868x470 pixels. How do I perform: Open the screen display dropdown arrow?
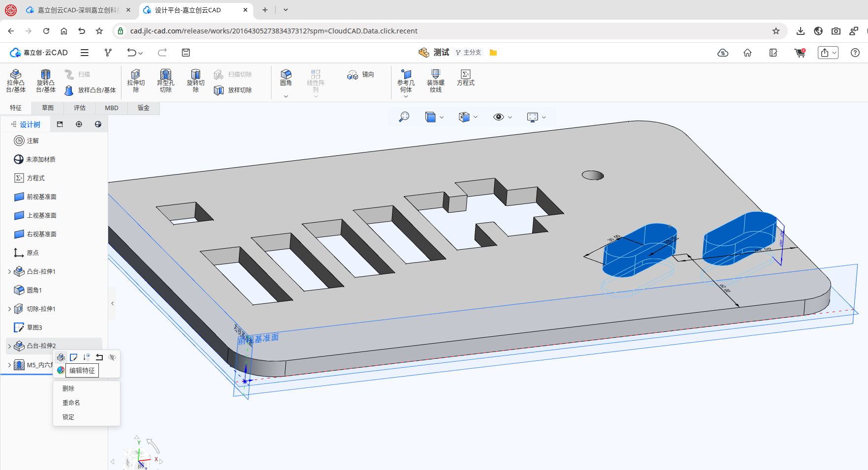(544, 117)
